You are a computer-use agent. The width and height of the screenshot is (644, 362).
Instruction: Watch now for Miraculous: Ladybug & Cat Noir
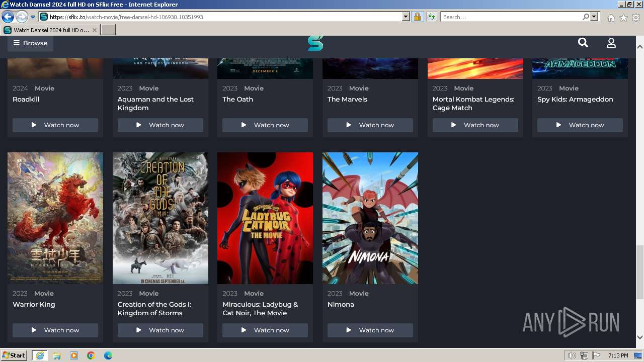click(265, 330)
